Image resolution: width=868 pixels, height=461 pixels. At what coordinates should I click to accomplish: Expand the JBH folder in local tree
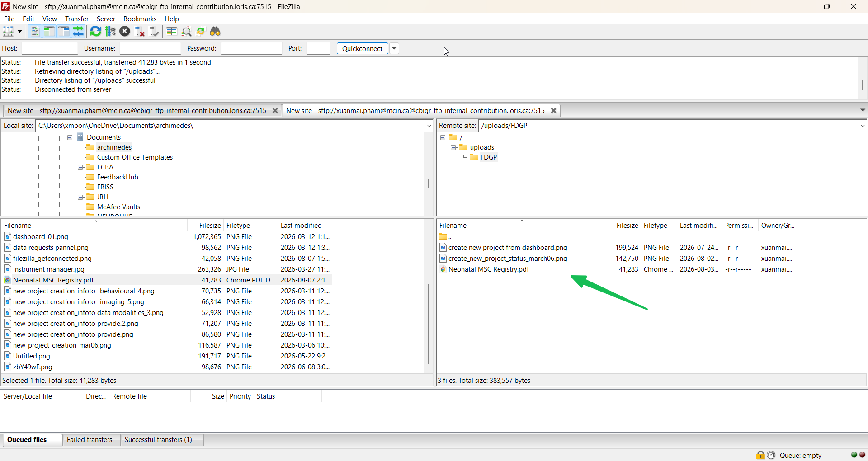click(80, 197)
